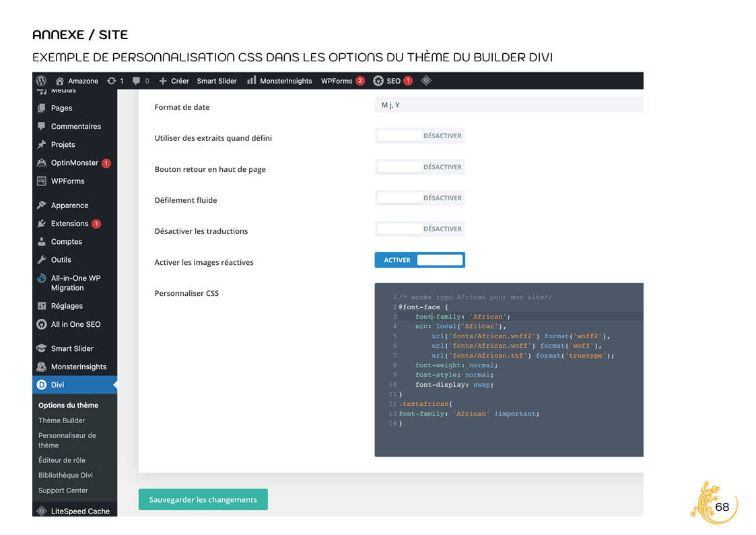Click the WPForms icon in sidebar

(x=42, y=181)
